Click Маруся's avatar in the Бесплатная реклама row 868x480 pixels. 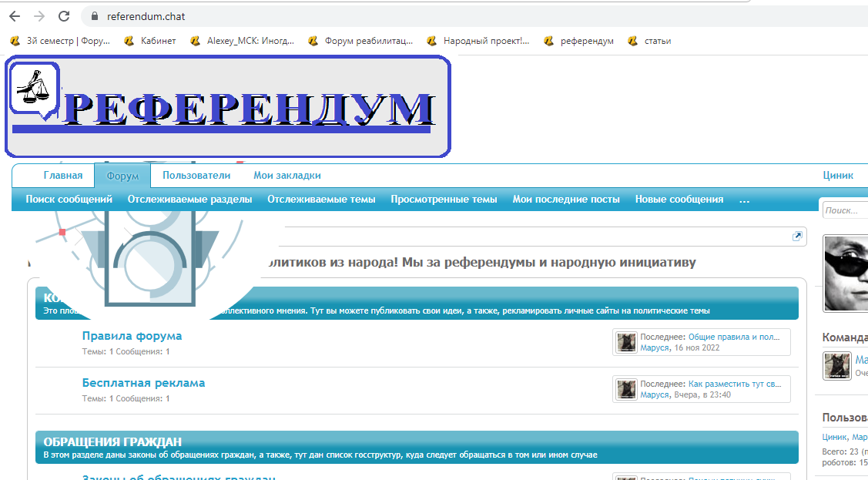[627, 389]
